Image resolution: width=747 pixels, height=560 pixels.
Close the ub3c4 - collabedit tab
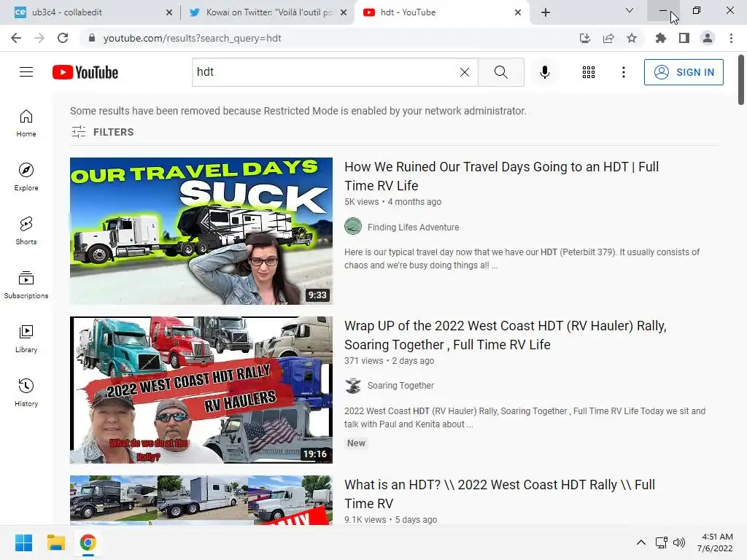(x=169, y=12)
